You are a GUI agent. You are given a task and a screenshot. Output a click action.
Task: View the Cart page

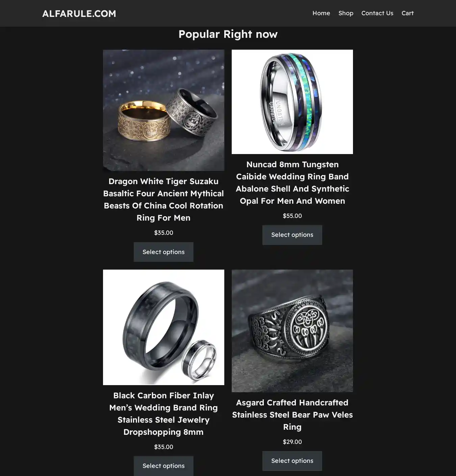pos(407,13)
